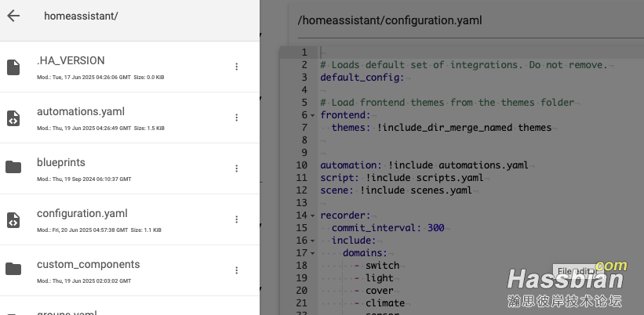Click the '# Loads default set of integrations' comment
This screenshot has width=644, height=315.
point(464,65)
